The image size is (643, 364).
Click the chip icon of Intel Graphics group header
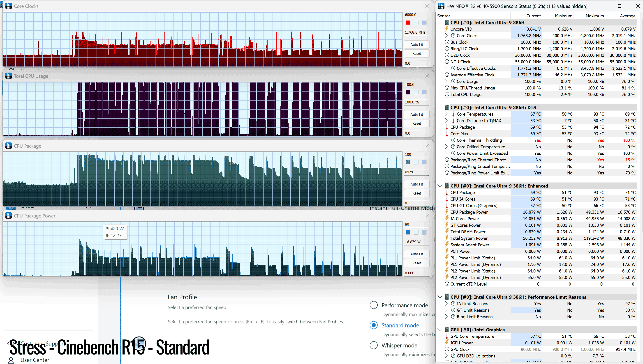pos(447,330)
